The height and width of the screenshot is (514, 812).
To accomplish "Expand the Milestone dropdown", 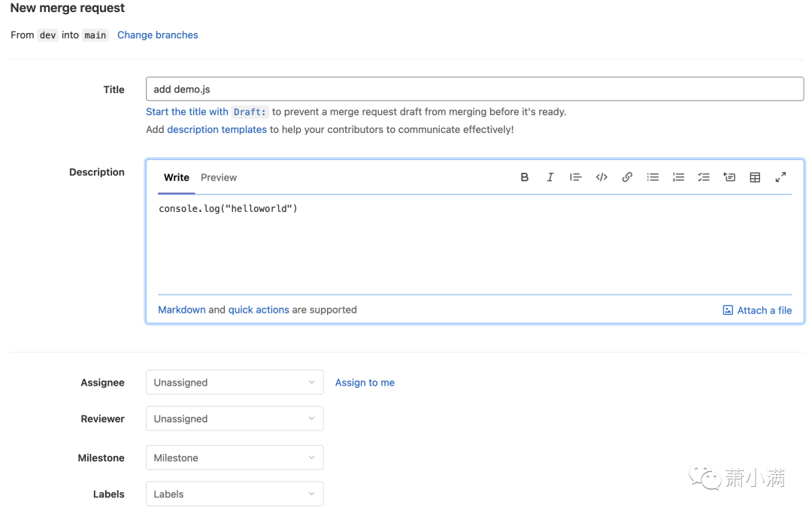I will 235,458.
